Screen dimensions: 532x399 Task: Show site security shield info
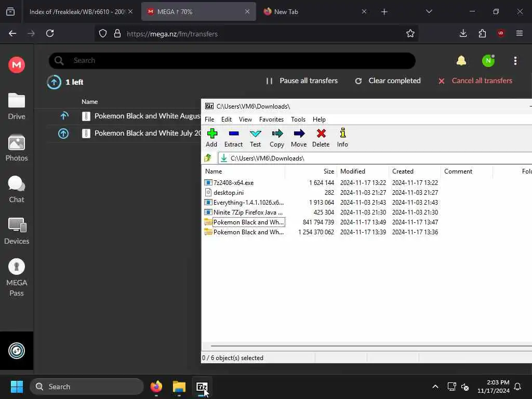coord(103,33)
